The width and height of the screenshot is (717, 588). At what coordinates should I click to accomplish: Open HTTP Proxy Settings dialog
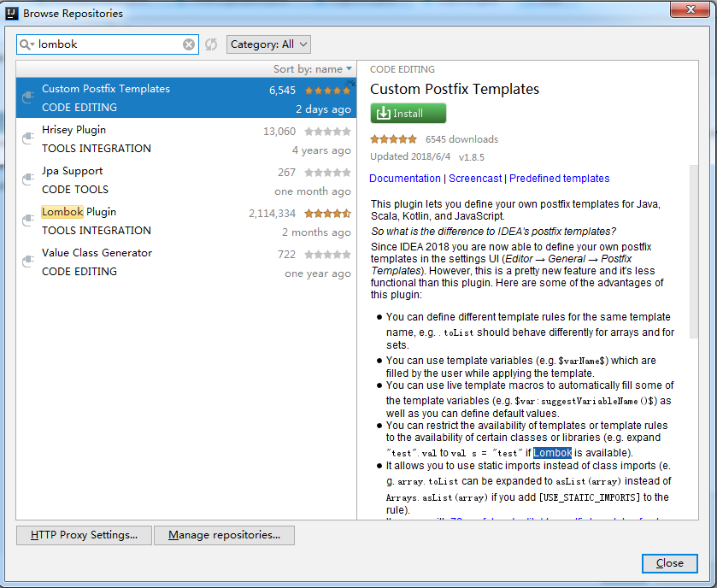pyautogui.click(x=84, y=535)
